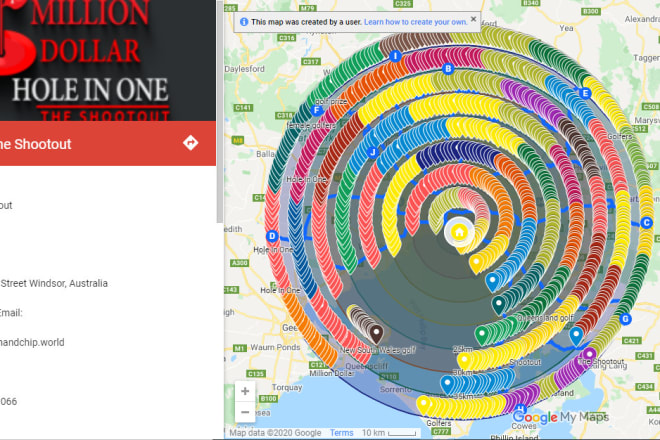Click the 'golf prize' map label
Viewport: 660px width, 440px height.
[x=331, y=101]
